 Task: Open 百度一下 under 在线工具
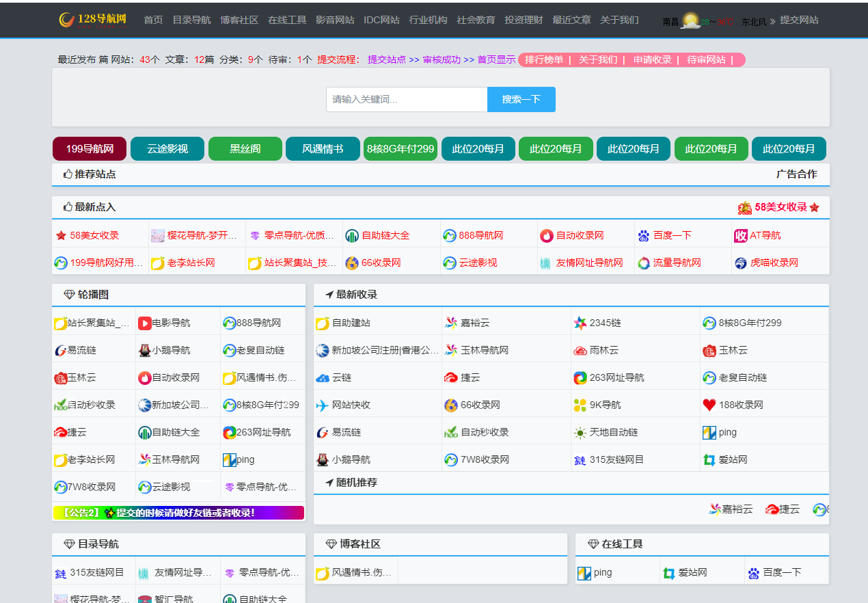coord(783,573)
